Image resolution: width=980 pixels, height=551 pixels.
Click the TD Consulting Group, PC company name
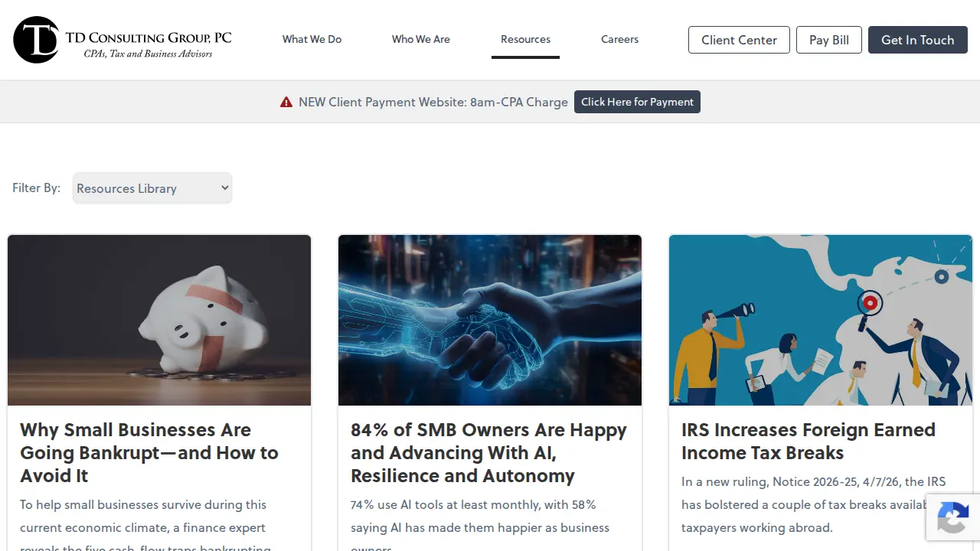149,37
